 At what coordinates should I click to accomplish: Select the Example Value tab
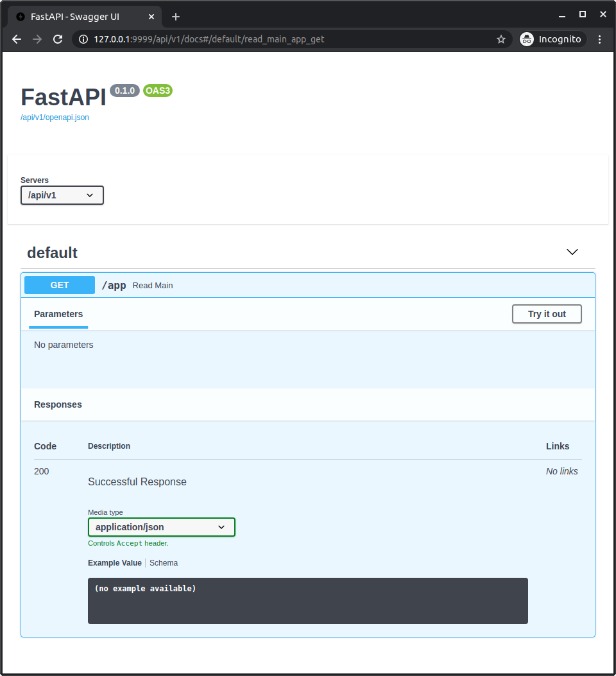(115, 563)
